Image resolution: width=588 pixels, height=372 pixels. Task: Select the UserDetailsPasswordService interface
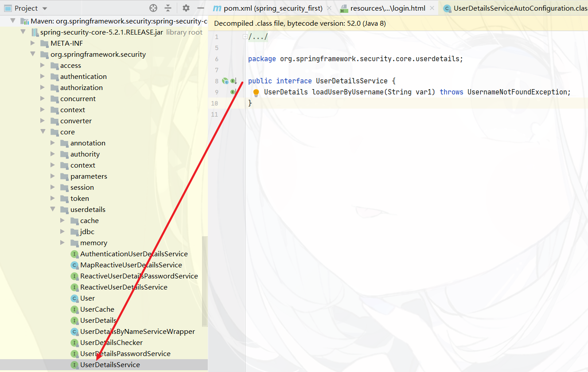125,354
